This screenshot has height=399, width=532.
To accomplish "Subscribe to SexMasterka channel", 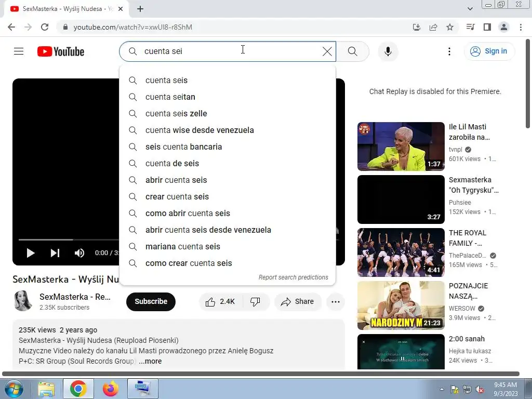I will point(151,302).
